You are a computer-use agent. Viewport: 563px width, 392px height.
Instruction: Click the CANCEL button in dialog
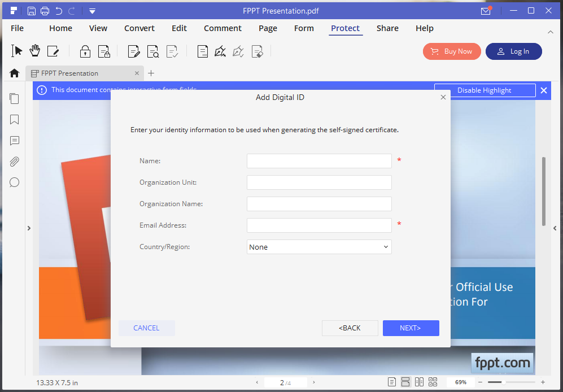coord(146,328)
